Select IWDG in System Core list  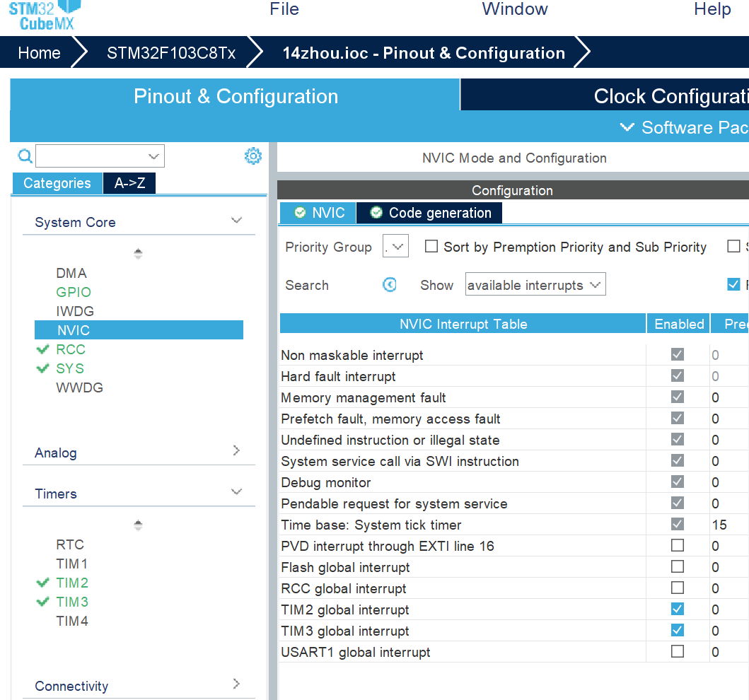(75, 311)
